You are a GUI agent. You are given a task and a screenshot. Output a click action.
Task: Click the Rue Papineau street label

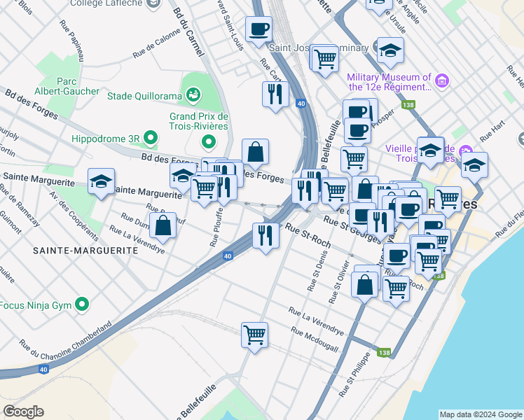coord(71,41)
